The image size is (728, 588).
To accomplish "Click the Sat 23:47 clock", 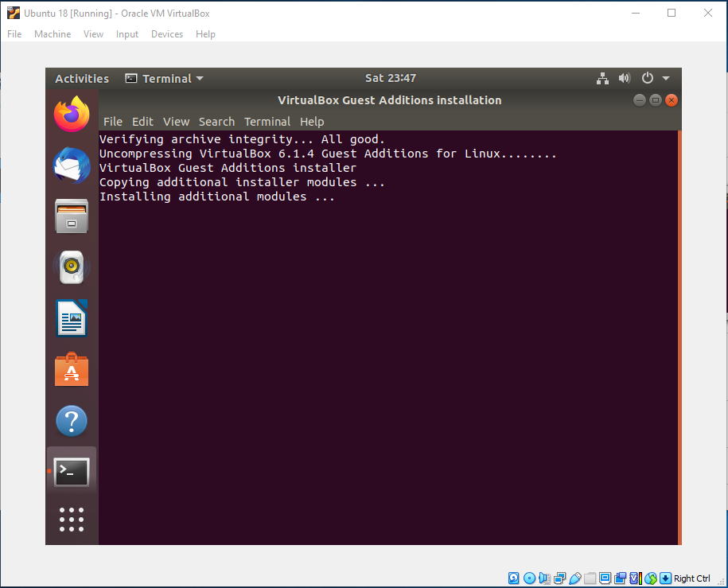I will tap(391, 78).
